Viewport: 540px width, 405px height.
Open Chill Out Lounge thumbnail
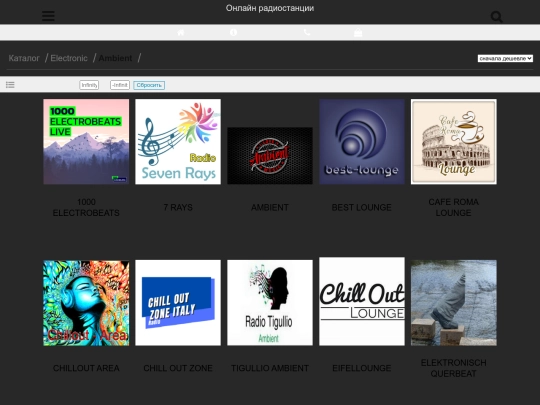point(362,301)
